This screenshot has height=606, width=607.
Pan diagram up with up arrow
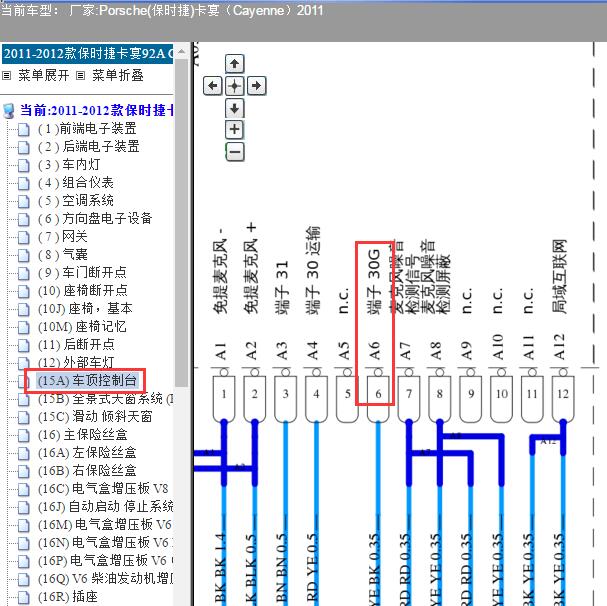coord(234,64)
